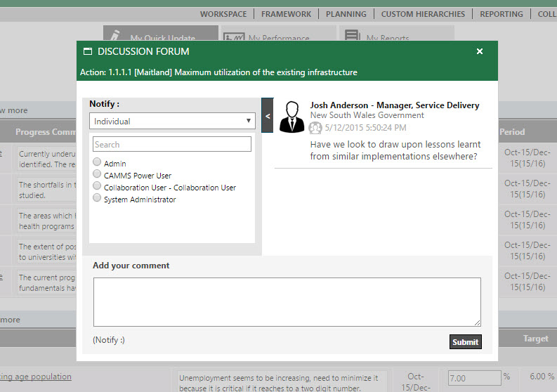The width and height of the screenshot is (557, 392).
Task: Click the Search recipients field
Action: tap(172, 144)
